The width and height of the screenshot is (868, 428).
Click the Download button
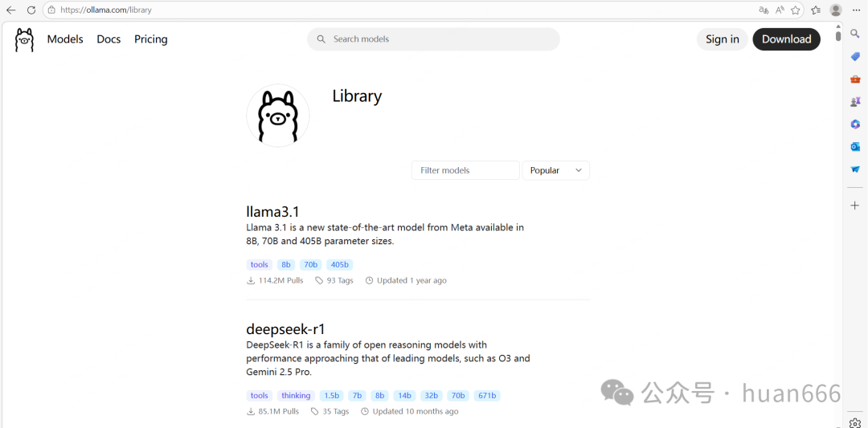787,39
